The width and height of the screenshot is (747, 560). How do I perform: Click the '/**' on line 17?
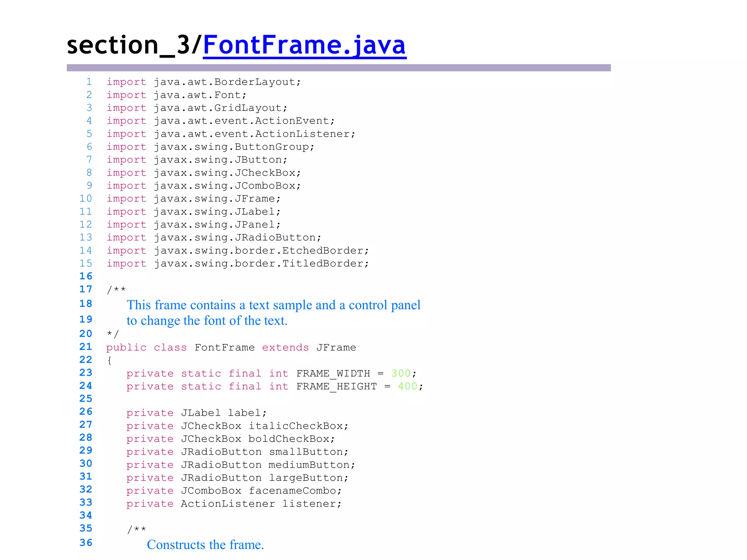click(x=116, y=290)
